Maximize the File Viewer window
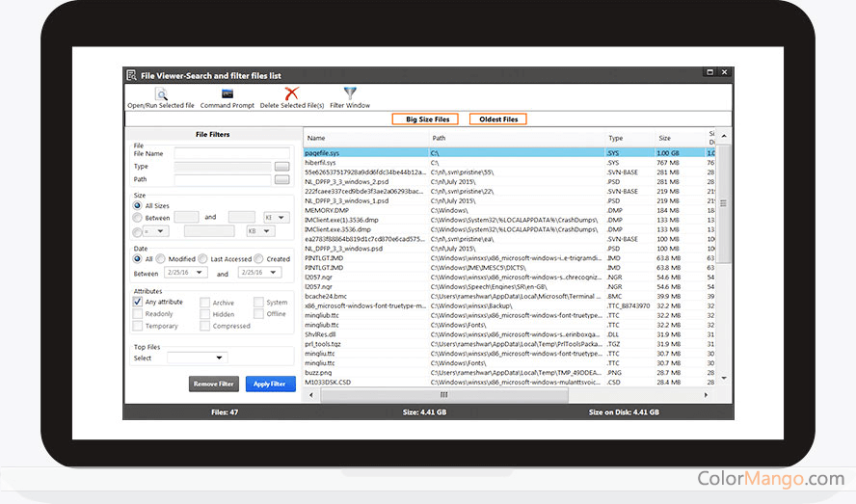Viewport: 856px width, 504px height. [x=709, y=73]
